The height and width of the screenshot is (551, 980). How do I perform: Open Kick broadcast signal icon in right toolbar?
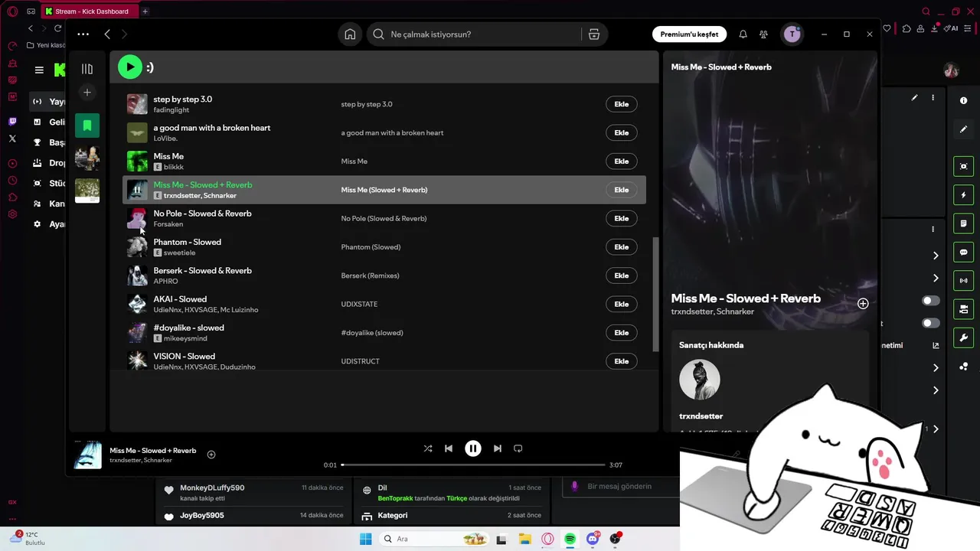[x=964, y=280]
